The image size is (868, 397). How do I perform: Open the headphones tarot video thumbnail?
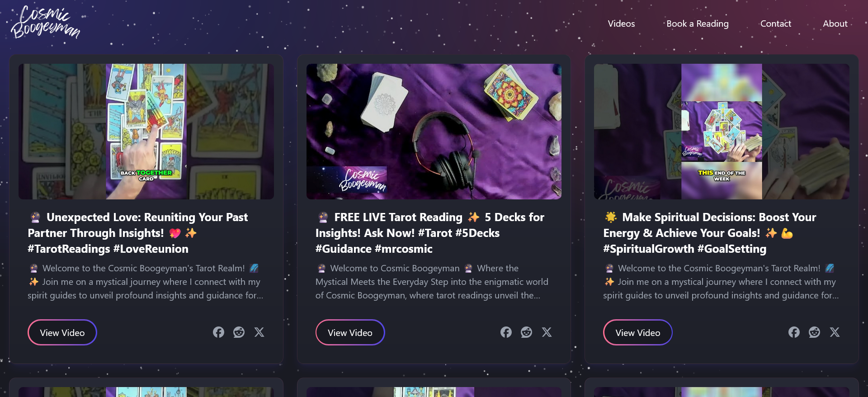434,131
